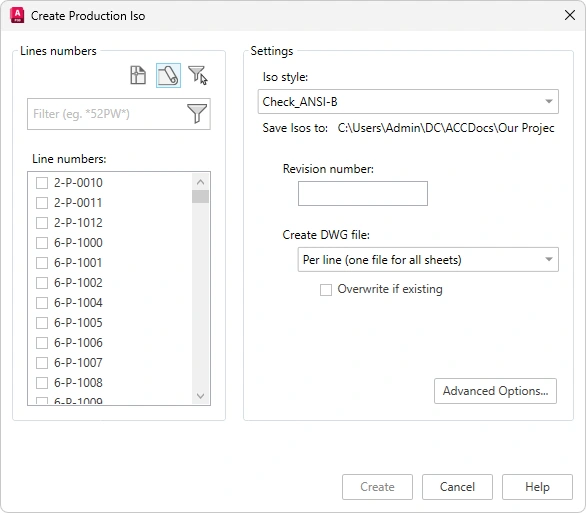The height and width of the screenshot is (513, 586).
Task: Check the 6-P-1006 line number
Action: point(42,343)
